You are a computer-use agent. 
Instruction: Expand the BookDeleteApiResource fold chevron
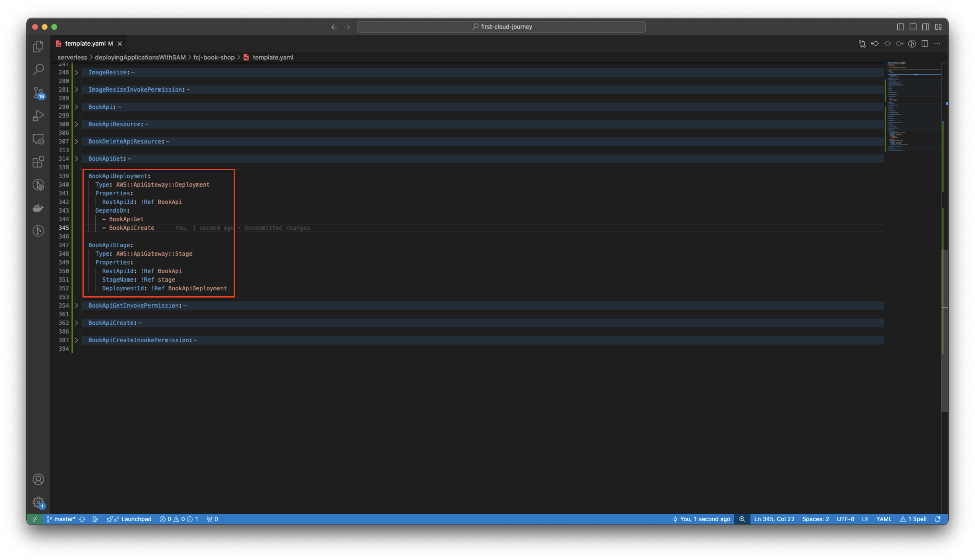tap(77, 142)
